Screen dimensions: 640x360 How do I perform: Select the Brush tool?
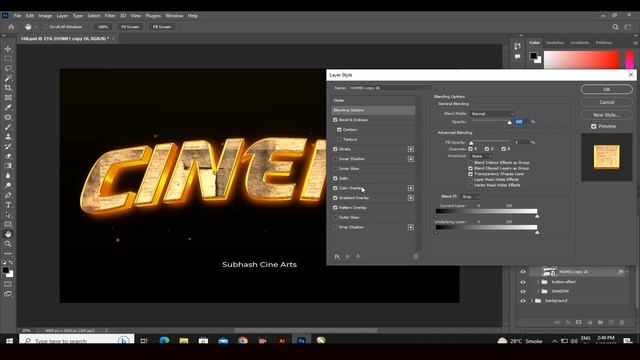pos(8,127)
